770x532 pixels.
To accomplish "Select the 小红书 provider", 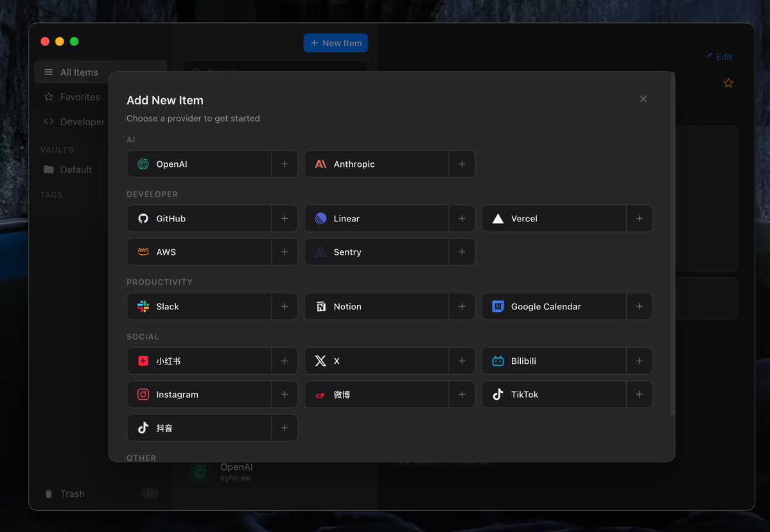I will (199, 361).
